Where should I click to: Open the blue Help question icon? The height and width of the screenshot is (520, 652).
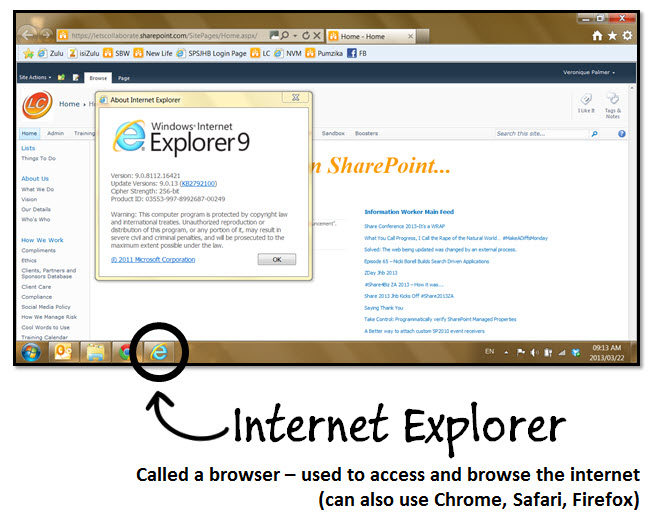pos(622,133)
